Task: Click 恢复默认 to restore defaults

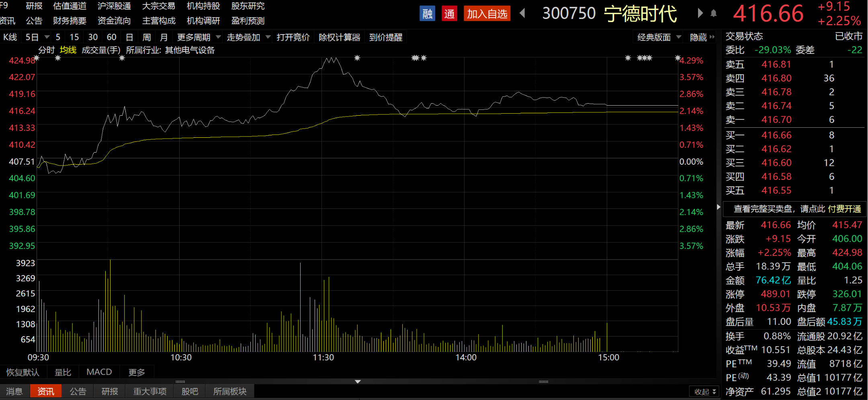Action: pyautogui.click(x=23, y=372)
